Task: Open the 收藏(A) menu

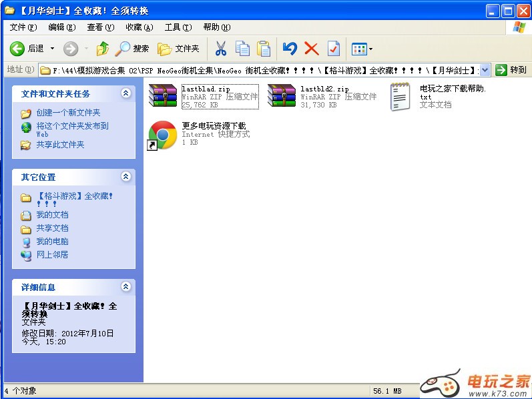Action: point(139,27)
